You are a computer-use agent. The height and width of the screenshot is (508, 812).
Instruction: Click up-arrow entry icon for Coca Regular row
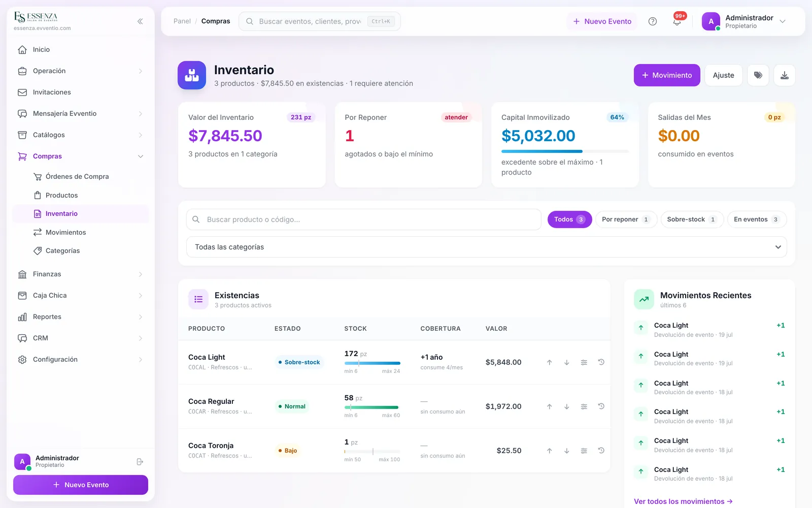coord(549,406)
